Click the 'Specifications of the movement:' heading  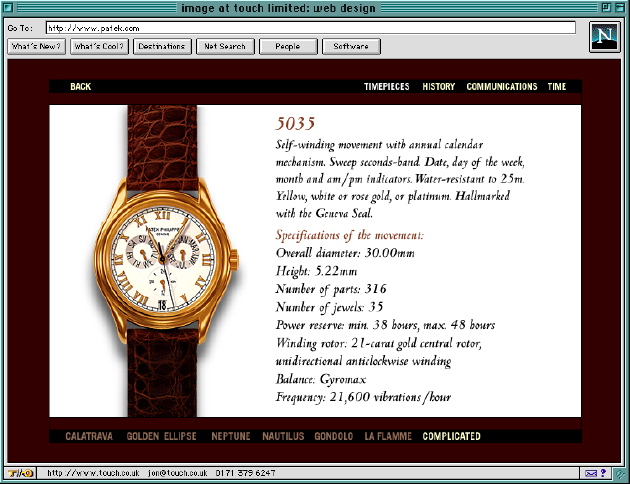click(350, 235)
